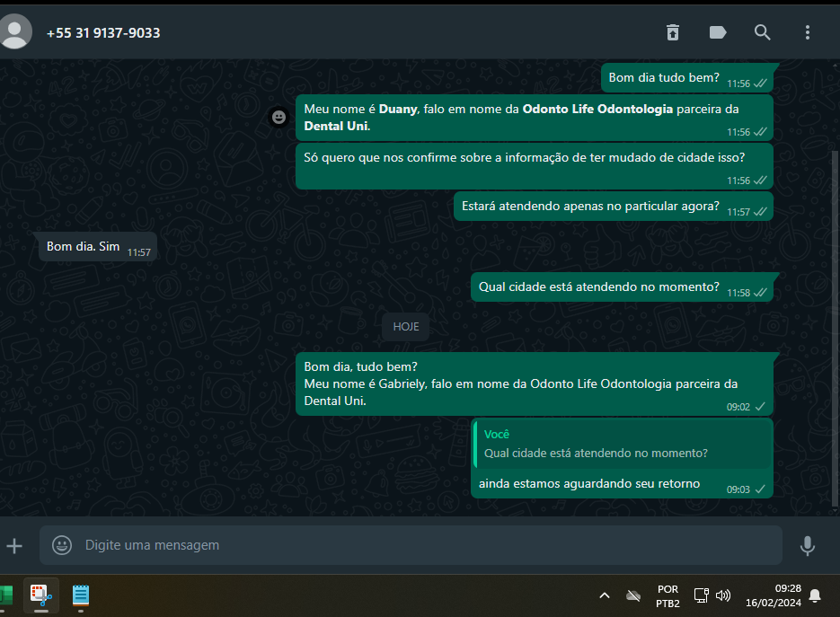The width and height of the screenshot is (840, 617).
Task: Click the OneDrive cloud tray icon
Action: pyautogui.click(x=633, y=595)
